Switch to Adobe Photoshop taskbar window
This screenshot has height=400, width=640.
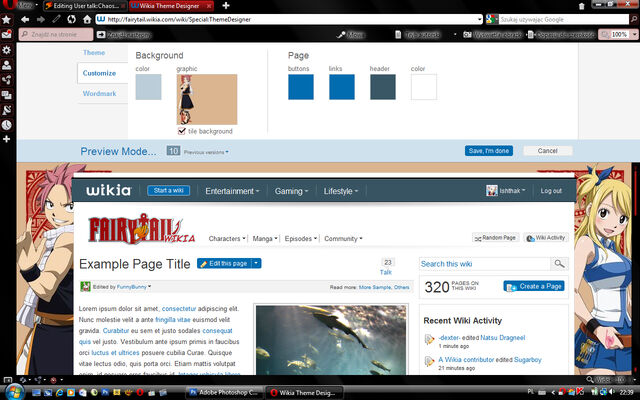pos(224,393)
